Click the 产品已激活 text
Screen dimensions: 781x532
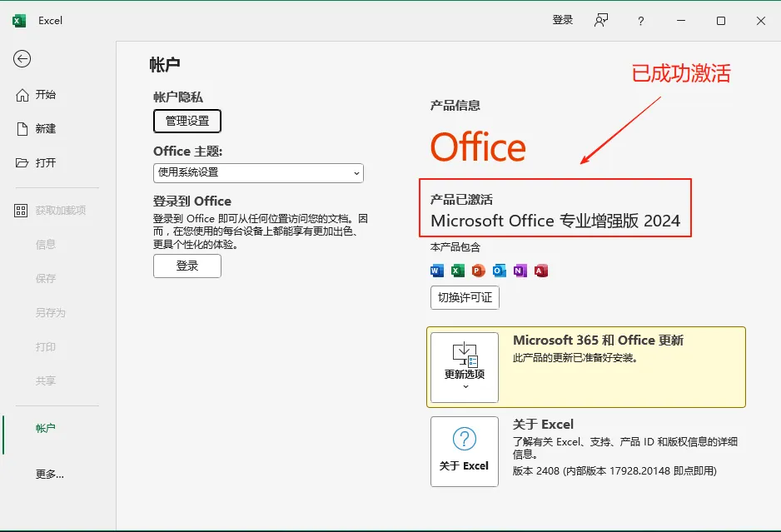[x=461, y=200]
